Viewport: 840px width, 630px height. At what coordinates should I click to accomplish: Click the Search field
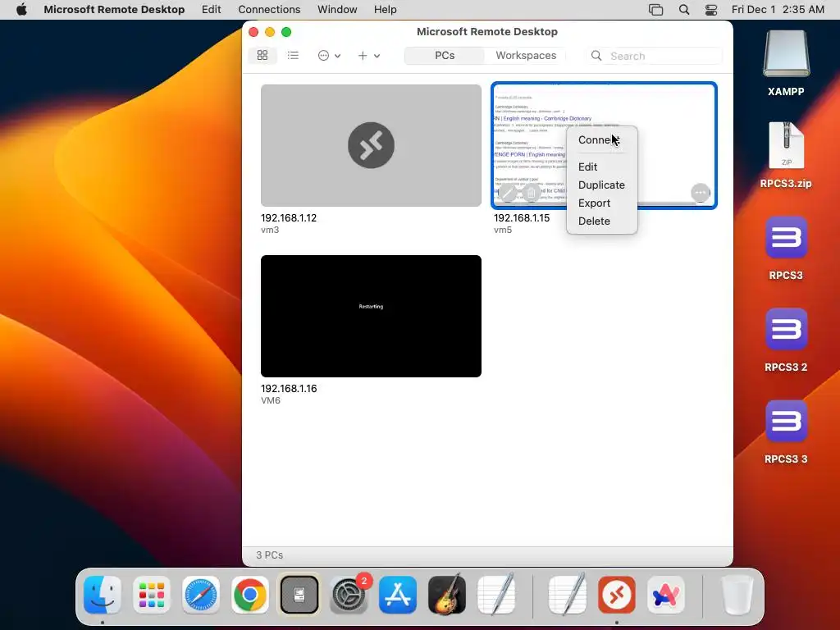(654, 56)
